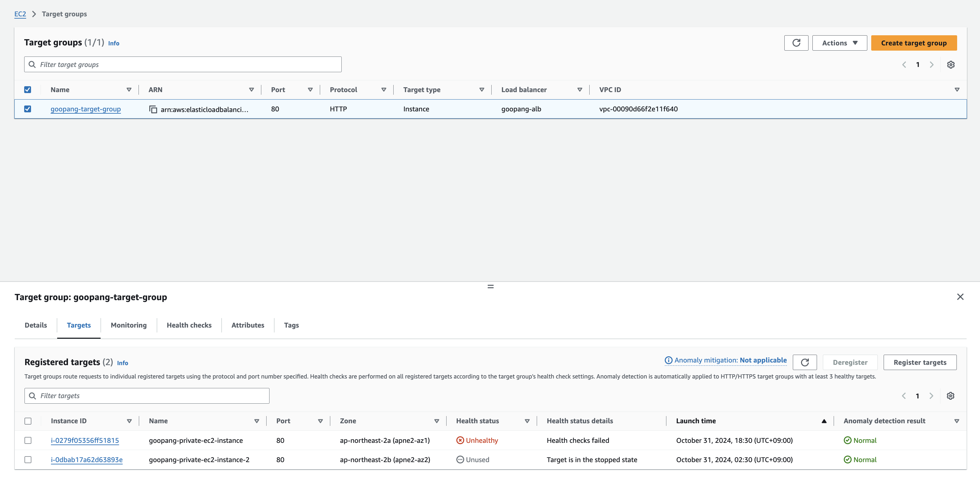980x484 pixels.
Task: Sort by Load balancer column arrow
Action: [580, 90]
